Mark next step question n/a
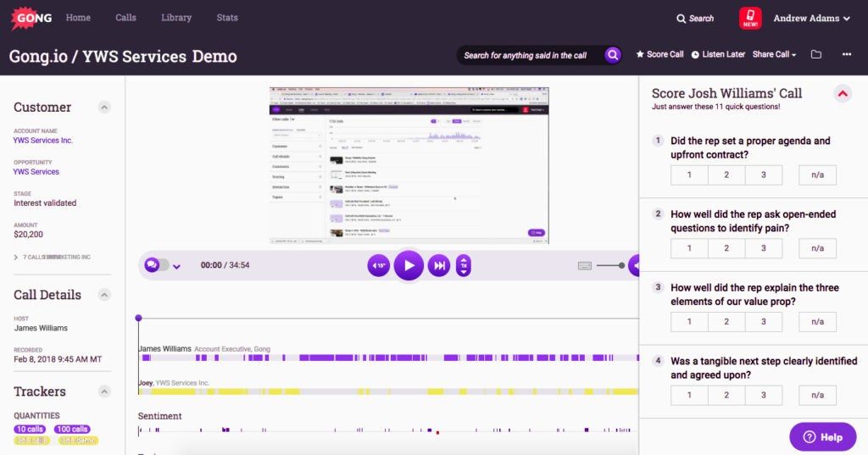Viewport: 868px width, 455px height. tap(818, 395)
